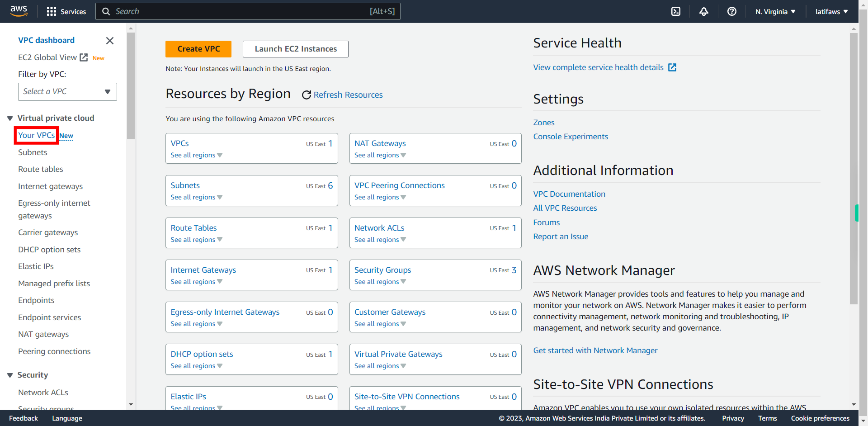The width and height of the screenshot is (868, 426).
Task: Open Peering connections in the sidebar
Action: [x=54, y=351]
